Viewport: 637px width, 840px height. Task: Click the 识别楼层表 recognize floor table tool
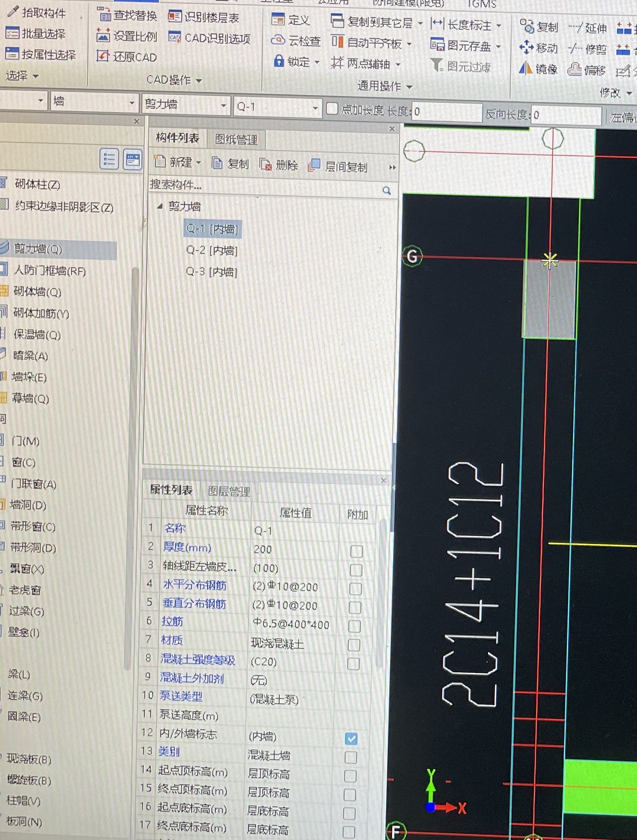(x=204, y=17)
